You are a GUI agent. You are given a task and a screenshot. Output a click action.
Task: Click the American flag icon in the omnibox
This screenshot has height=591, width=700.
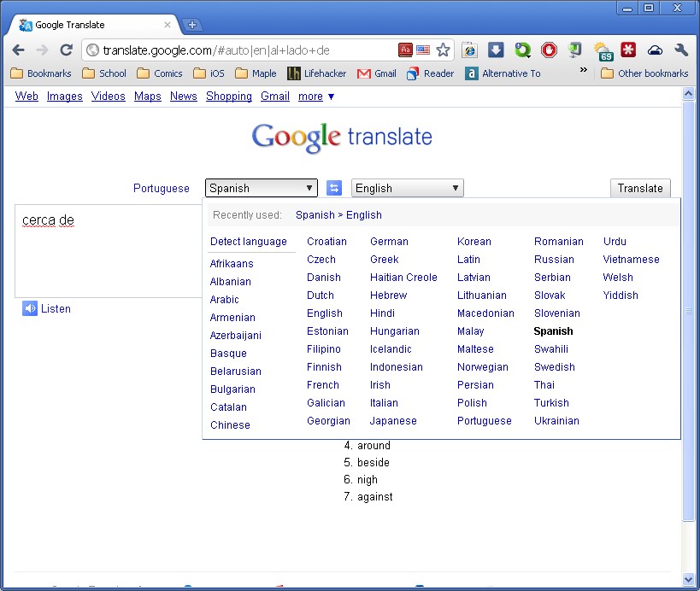pyautogui.click(x=423, y=50)
